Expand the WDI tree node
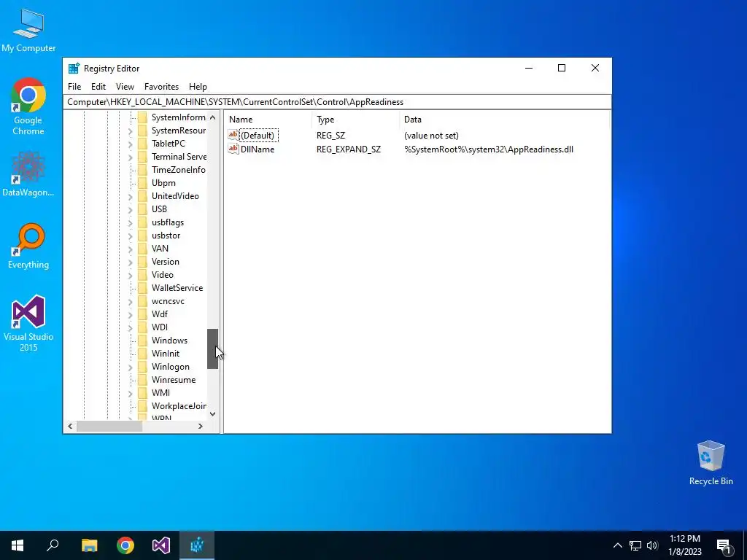 130,327
